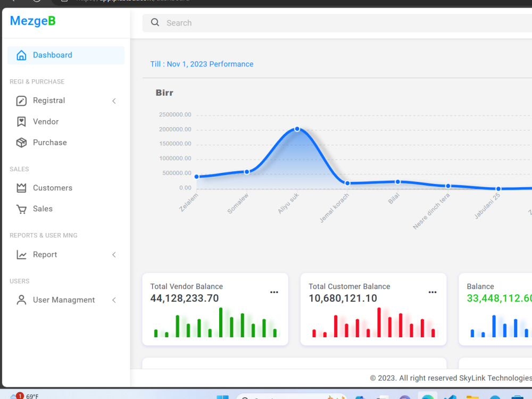This screenshot has height=399, width=532.
Task: Click the 'Somalew' x-axis label
Action: click(x=238, y=203)
